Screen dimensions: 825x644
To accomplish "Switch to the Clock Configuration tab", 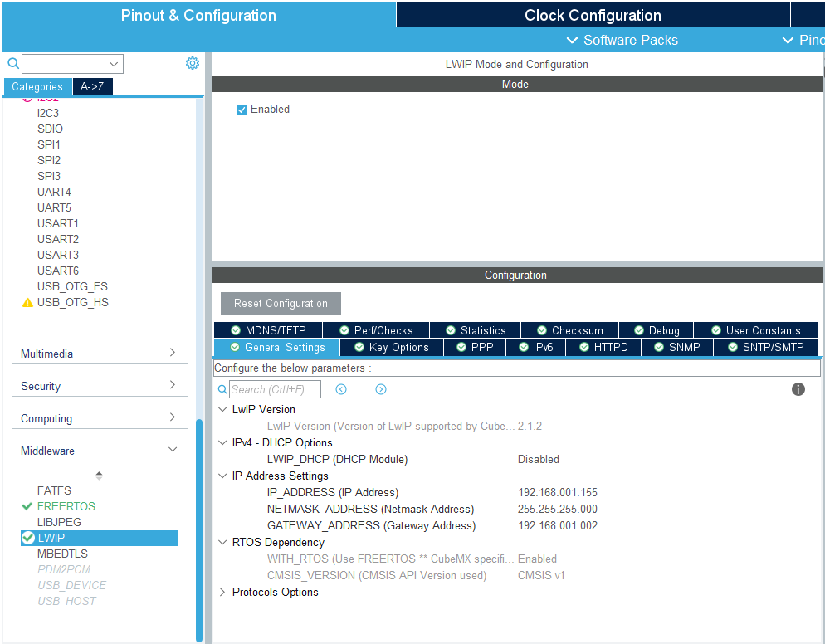I will click(593, 14).
